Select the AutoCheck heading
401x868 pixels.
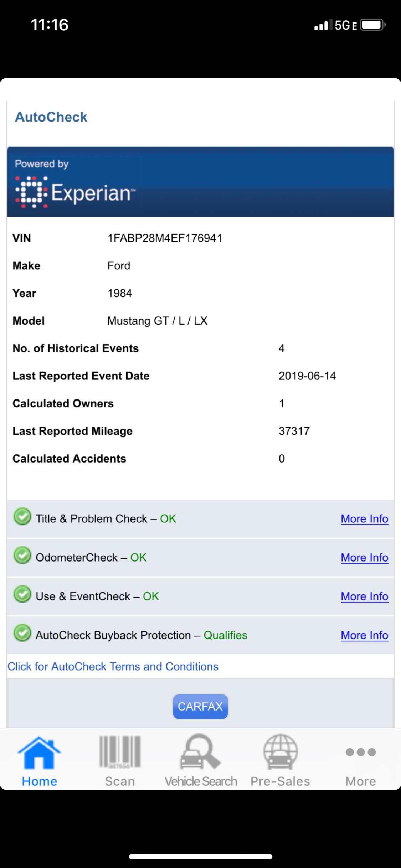(x=51, y=117)
